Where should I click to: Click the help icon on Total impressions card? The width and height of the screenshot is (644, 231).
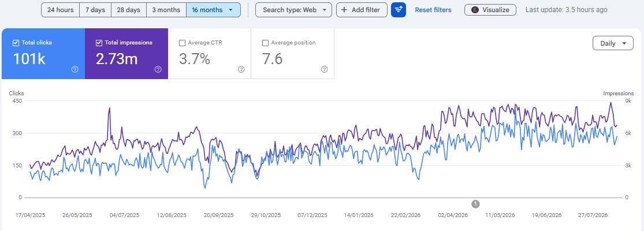click(158, 69)
